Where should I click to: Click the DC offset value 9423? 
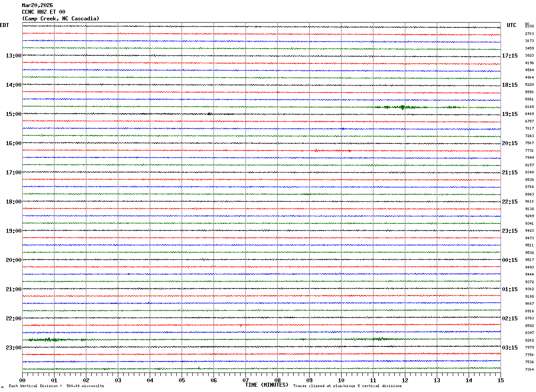coord(529,231)
